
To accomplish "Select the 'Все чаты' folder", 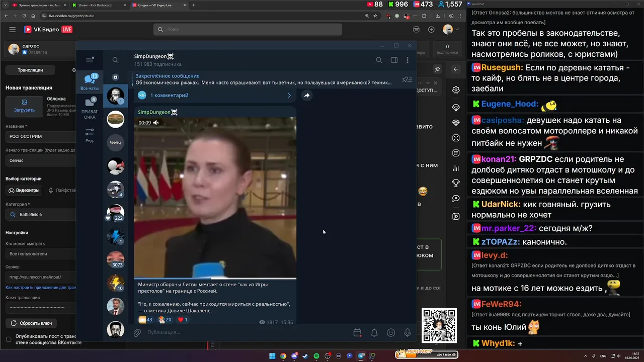I will coord(90,82).
